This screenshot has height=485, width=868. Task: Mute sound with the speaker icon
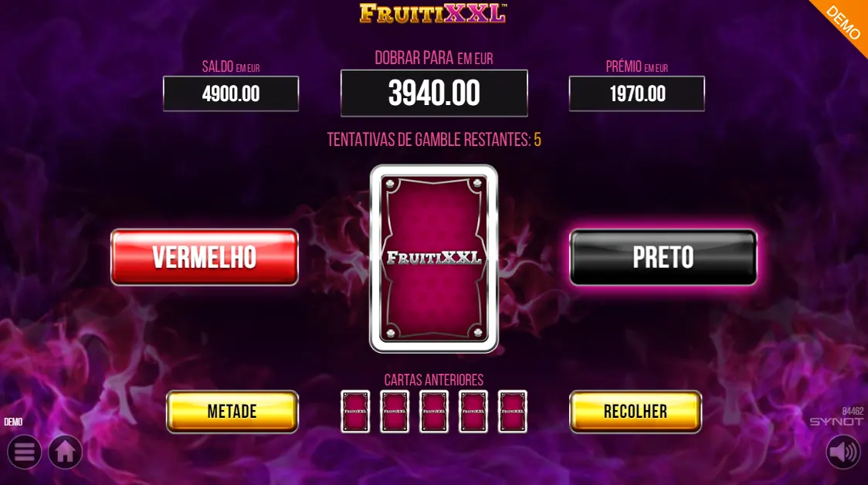point(843,452)
